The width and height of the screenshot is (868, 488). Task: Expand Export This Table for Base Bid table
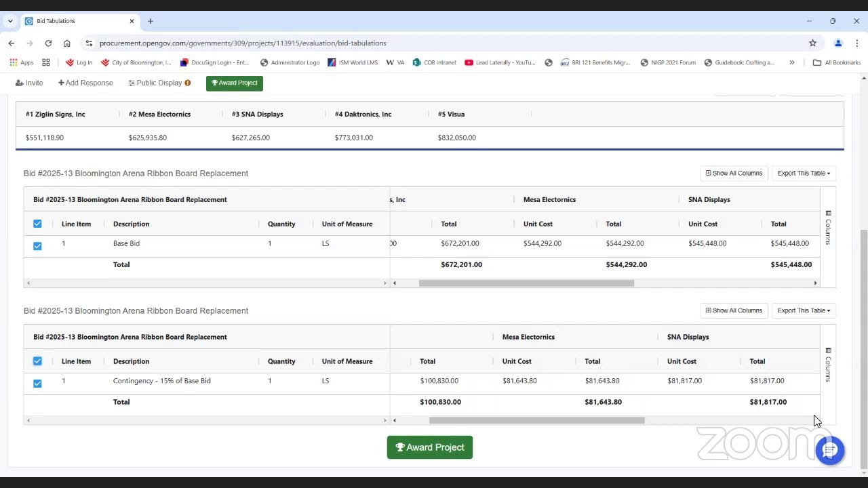tap(804, 174)
